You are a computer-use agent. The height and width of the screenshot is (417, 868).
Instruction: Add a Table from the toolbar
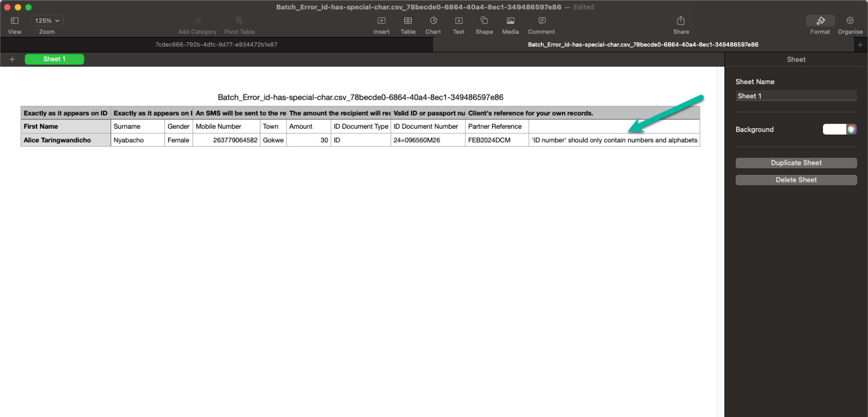408,21
